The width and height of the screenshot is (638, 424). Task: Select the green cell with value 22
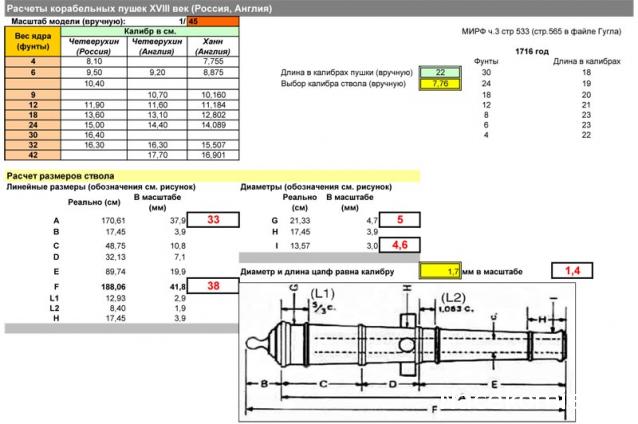[434, 73]
